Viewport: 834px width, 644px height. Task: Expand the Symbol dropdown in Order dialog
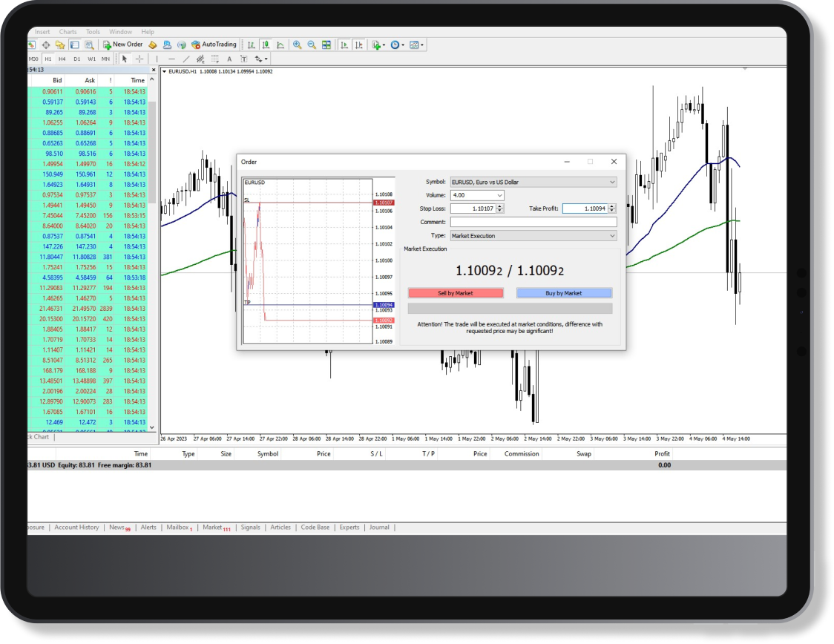[612, 182]
